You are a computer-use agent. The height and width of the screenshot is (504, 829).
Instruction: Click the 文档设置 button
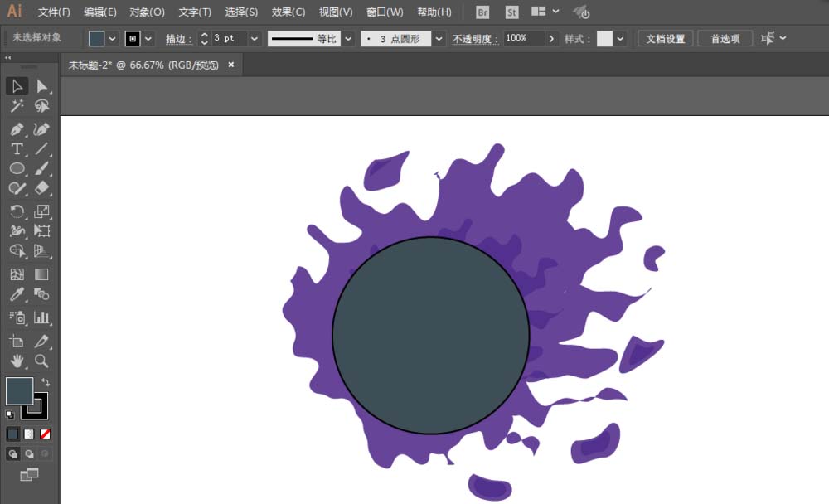pyautogui.click(x=665, y=39)
